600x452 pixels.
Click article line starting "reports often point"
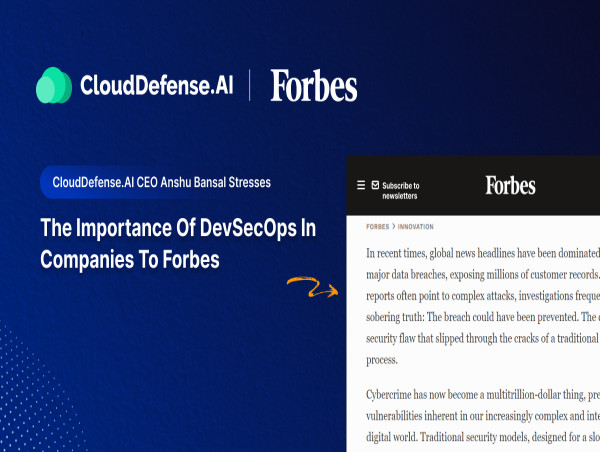pos(483,296)
